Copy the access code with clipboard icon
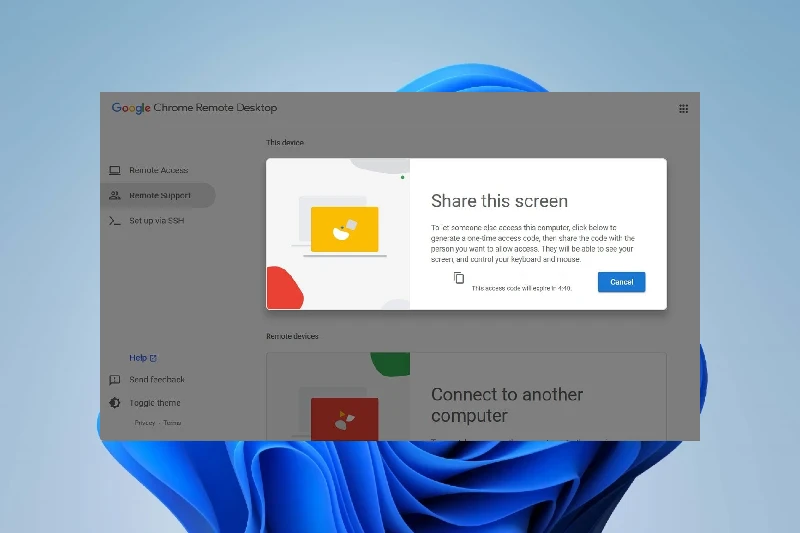Image resolution: width=800 pixels, height=533 pixels. coord(459,277)
